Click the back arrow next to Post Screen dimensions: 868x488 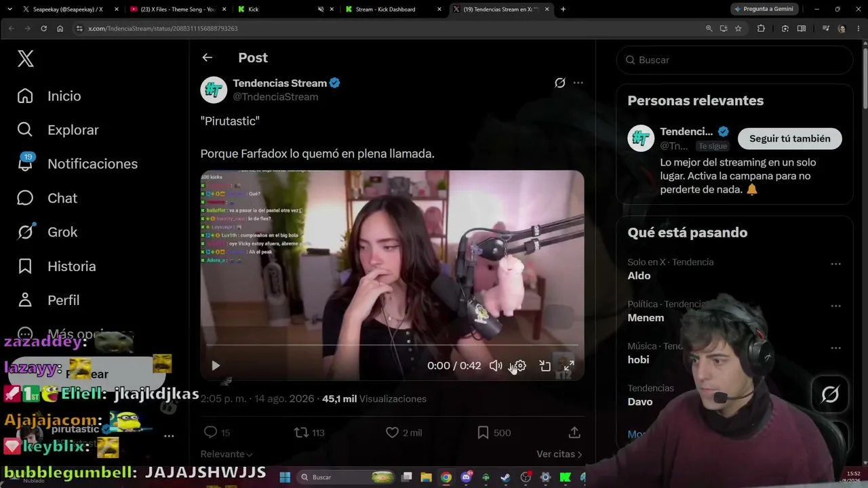coord(208,58)
